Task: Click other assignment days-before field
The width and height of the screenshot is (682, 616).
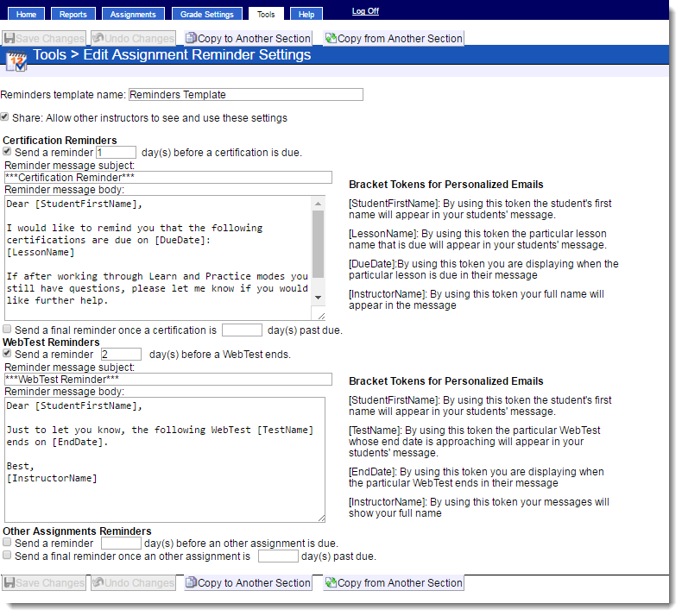Action: tap(121, 544)
